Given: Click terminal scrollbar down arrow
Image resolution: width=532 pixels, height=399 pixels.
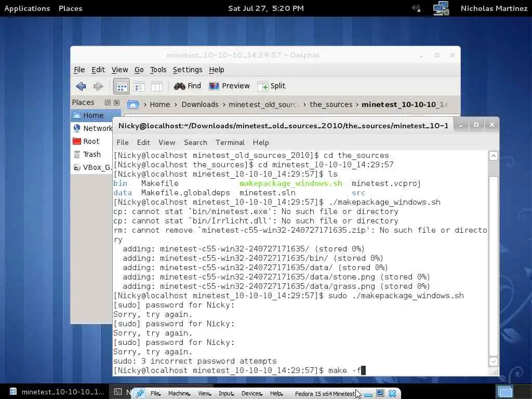Looking at the screenshot, I should click(x=494, y=362).
